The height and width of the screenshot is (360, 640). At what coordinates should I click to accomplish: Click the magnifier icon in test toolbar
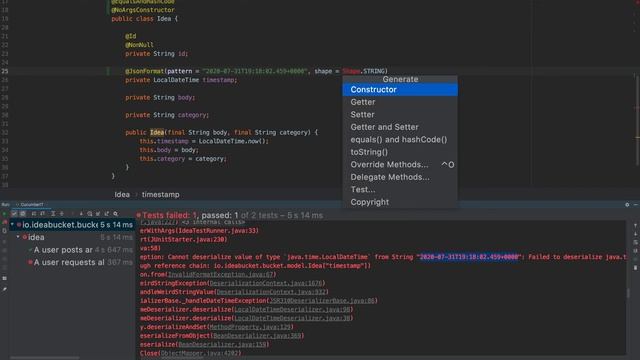click(116, 213)
